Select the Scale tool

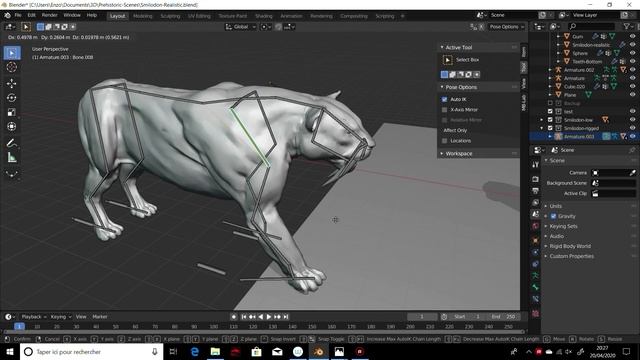pos(12,112)
